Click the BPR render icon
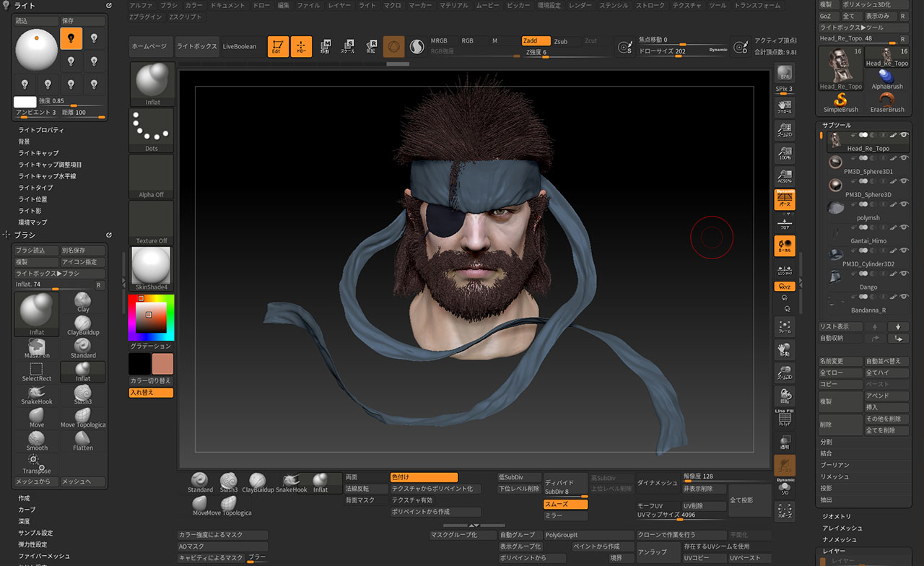 point(784,74)
